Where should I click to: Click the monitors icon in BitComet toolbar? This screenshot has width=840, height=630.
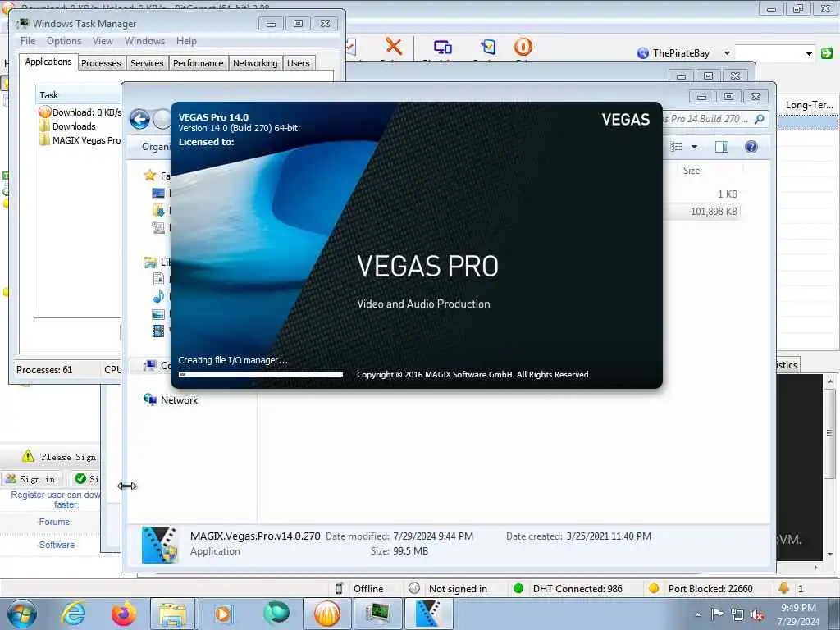coord(442,47)
